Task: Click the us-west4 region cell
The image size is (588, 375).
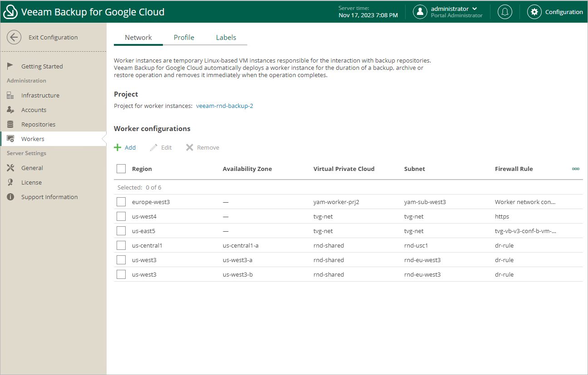Action: 144,216
